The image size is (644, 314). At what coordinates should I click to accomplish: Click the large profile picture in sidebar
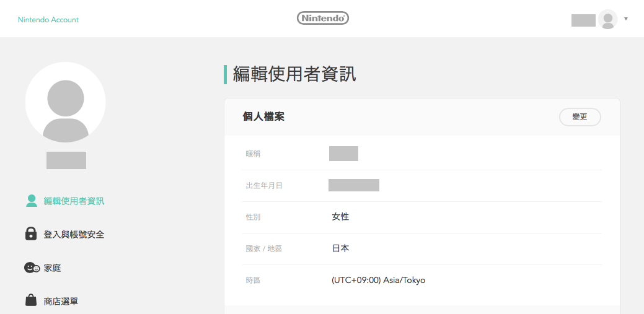pyautogui.click(x=65, y=102)
